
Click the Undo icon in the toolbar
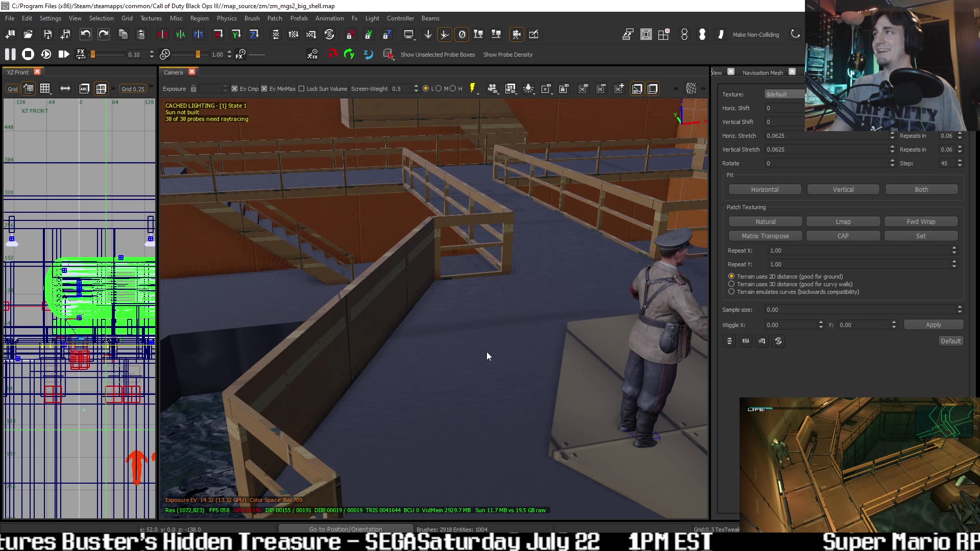(x=85, y=34)
